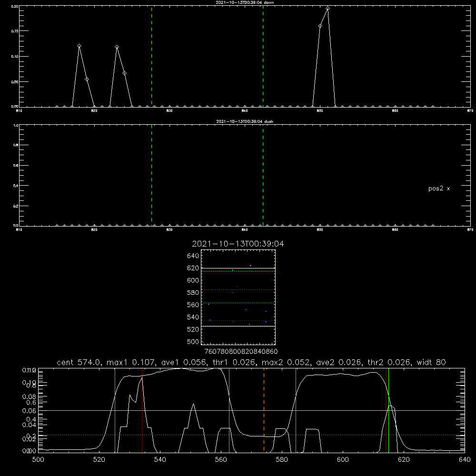Click the '560' y-axis label of scatter plot
Viewport: 476px width, 476px height.
(193, 305)
